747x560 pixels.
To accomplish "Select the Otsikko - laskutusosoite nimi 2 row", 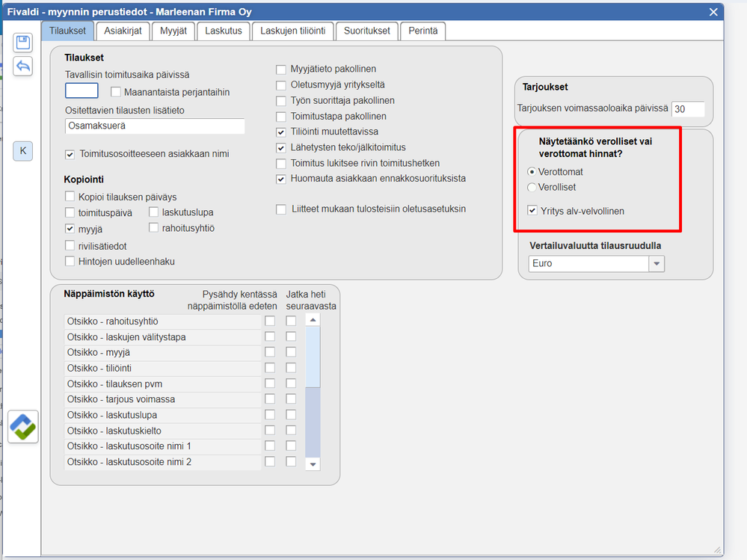I will (x=162, y=462).
